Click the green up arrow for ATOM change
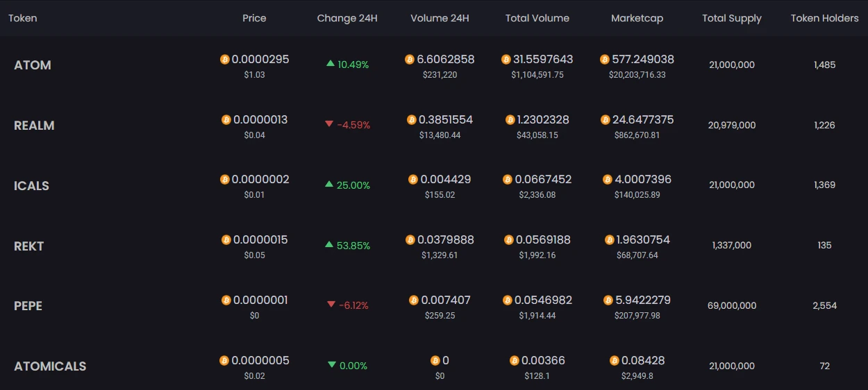This screenshot has width=868, height=390. (x=331, y=64)
